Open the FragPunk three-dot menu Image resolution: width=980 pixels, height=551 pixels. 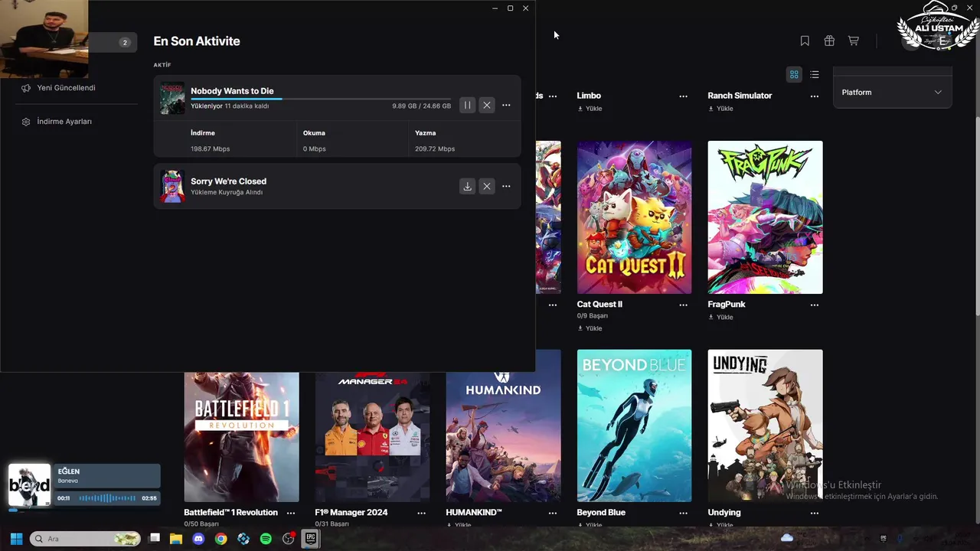[x=815, y=305]
